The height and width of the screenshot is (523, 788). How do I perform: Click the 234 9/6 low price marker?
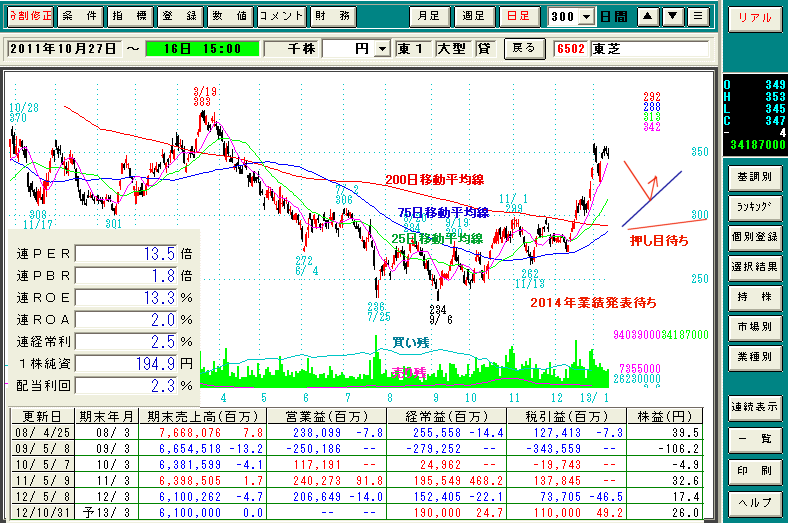pyautogui.click(x=441, y=315)
